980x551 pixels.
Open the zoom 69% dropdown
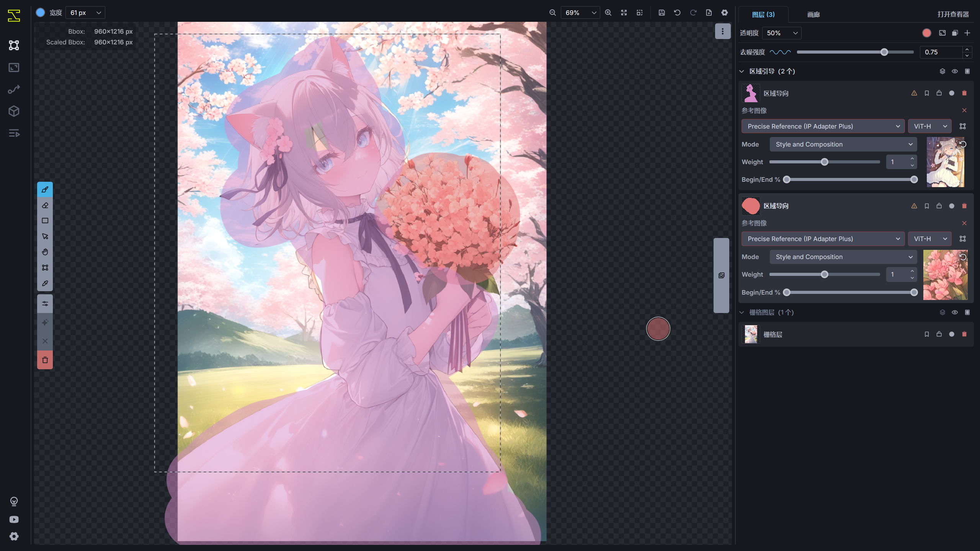click(x=580, y=13)
